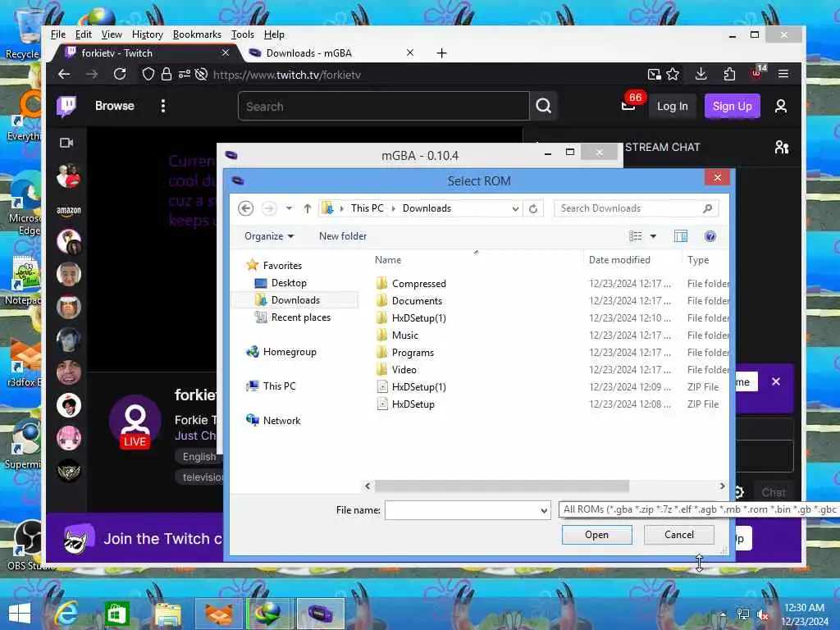
Task: Click the Back arrow in Select ROM dialog
Action: [245, 208]
